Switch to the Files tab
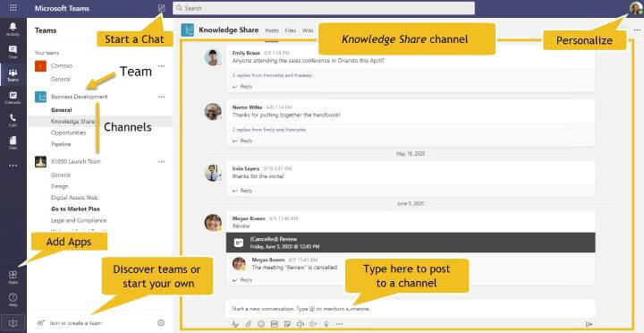 [x=291, y=30]
